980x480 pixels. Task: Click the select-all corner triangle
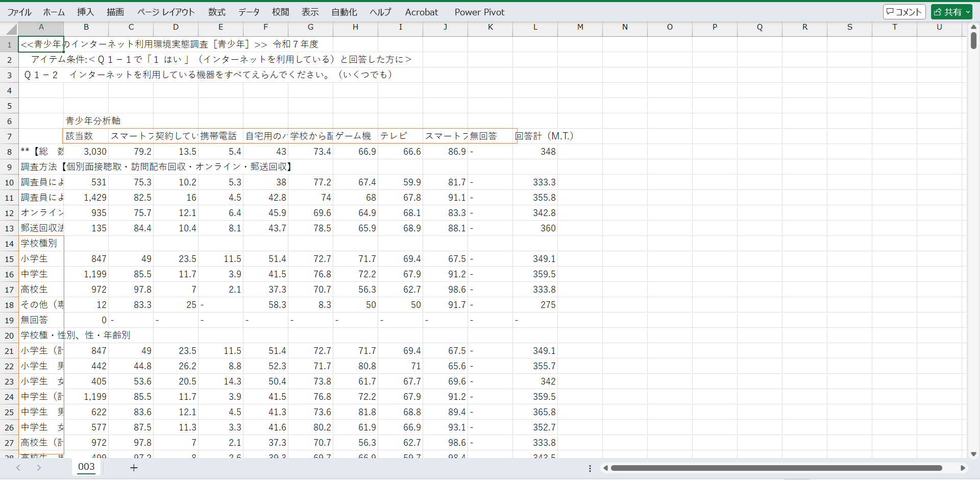click(9, 28)
